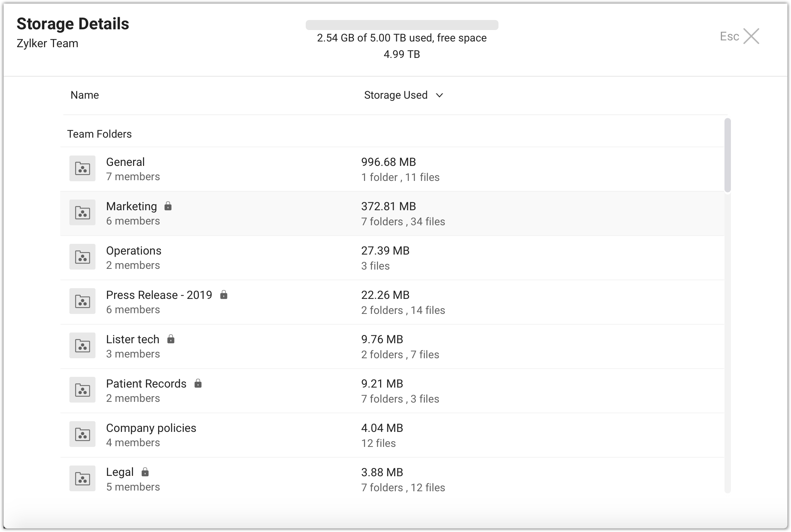
Task: Click the storage usage progress bar
Action: 402,25
